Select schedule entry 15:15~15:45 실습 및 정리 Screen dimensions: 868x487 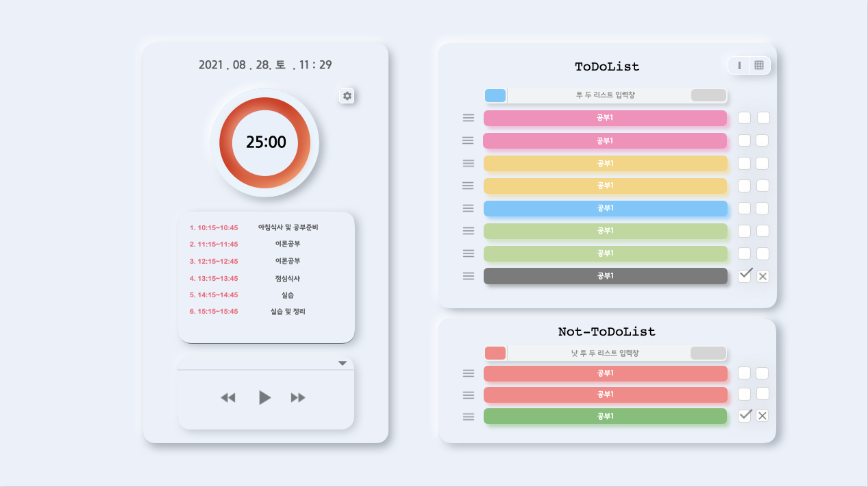pyautogui.click(x=247, y=312)
